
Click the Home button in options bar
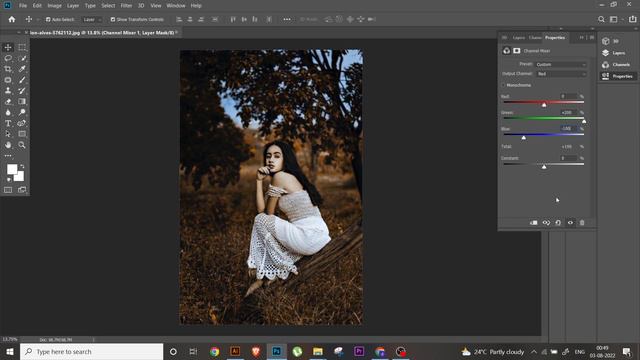[12, 19]
